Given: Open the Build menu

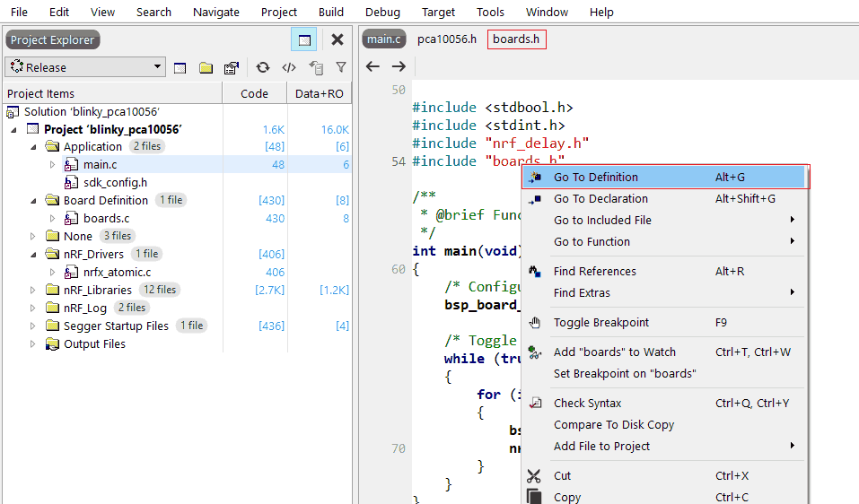Looking at the screenshot, I should (331, 12).
